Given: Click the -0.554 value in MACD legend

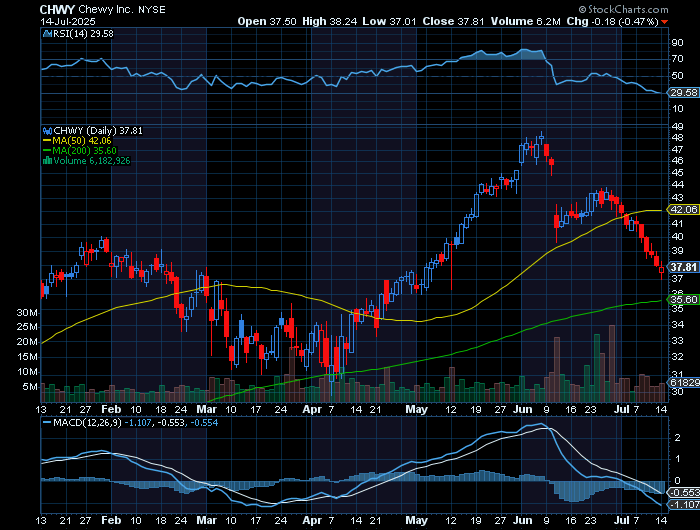Looking at the screenshot, I should [204, 422].
